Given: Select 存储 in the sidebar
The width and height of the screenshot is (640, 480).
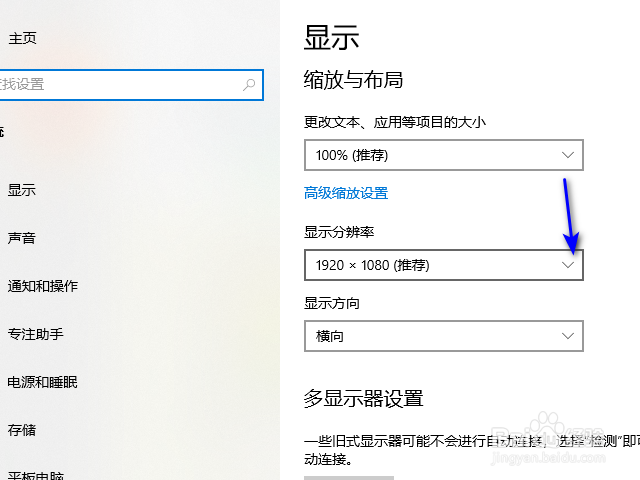Looking at the screenshot, I should (22, 430).
